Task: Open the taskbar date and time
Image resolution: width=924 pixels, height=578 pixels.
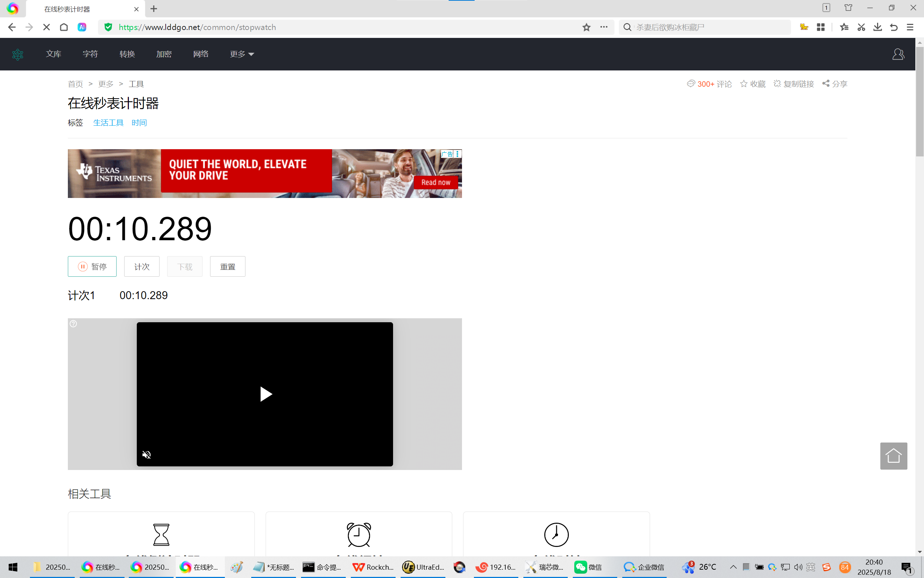Action: click(874, 567)
